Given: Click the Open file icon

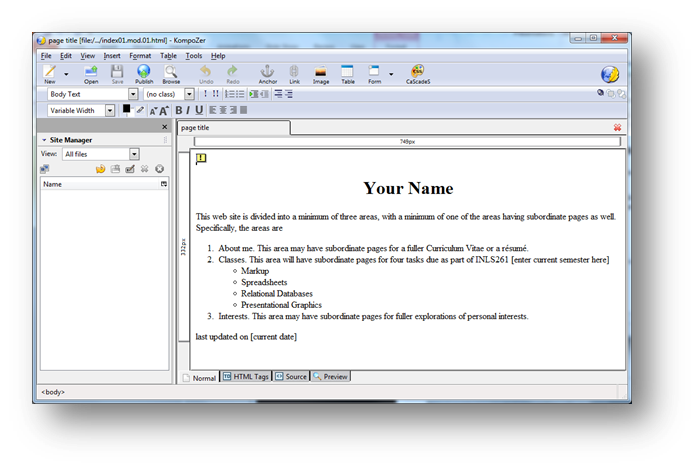Looking at the screenshot, I should click(x=91, y=74).
